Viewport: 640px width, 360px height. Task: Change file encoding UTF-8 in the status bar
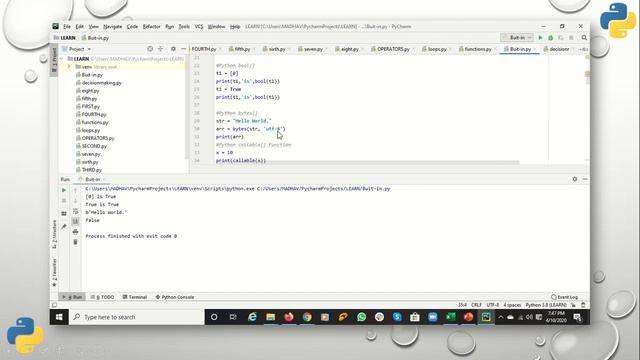click(493, 305)
